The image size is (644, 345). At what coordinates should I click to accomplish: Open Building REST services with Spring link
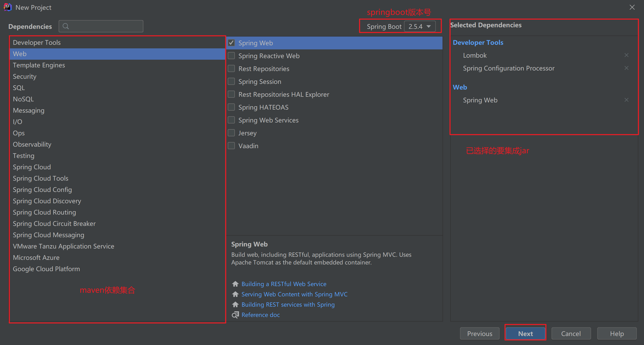(288, 304)
